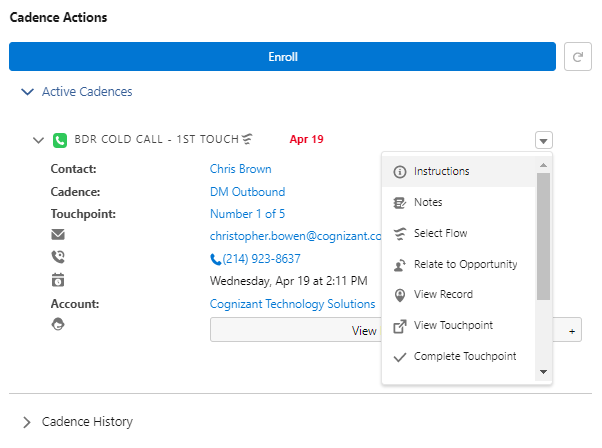Click the plus button beside View
The image size is (602, 448).
pyautogui.click(x=572, y=331)
